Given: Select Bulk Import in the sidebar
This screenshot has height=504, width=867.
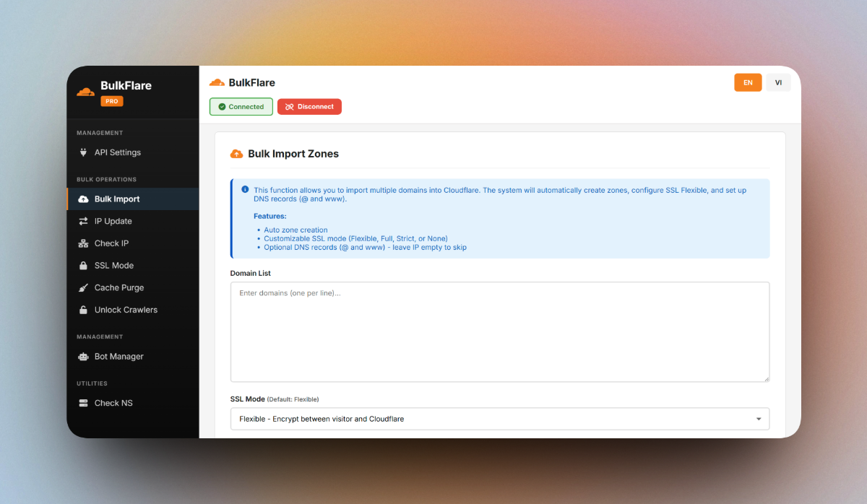Looking at the screenshot, I should [133, 199].
